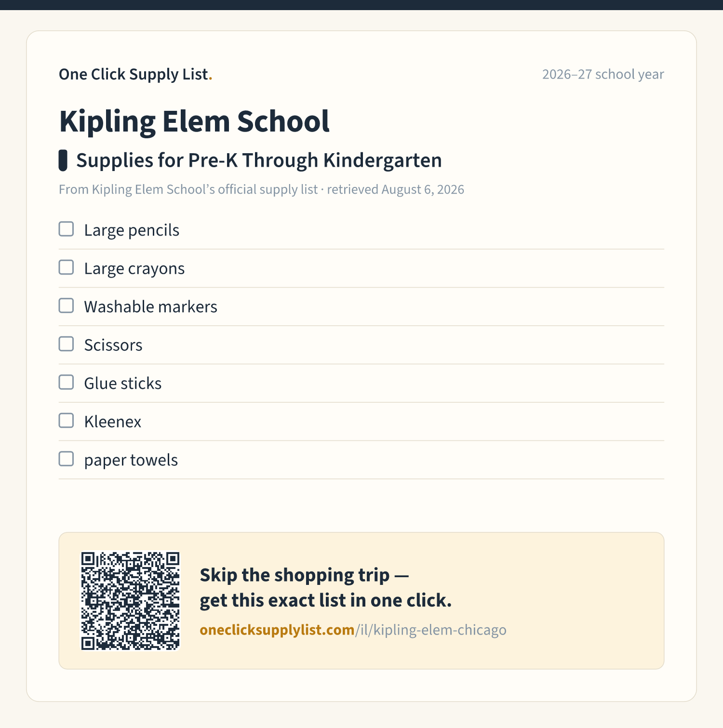Toggle the Glue sticks checkbox

(66, 383)
